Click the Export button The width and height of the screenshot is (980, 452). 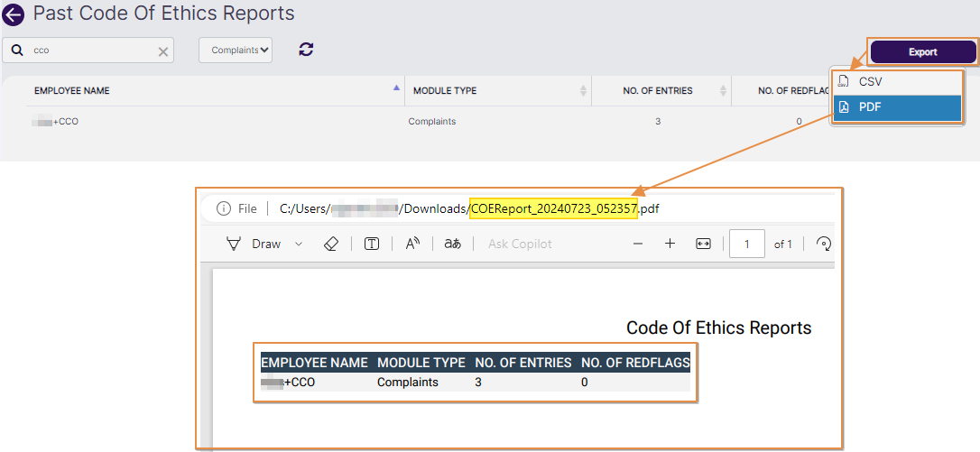point(922,52)
